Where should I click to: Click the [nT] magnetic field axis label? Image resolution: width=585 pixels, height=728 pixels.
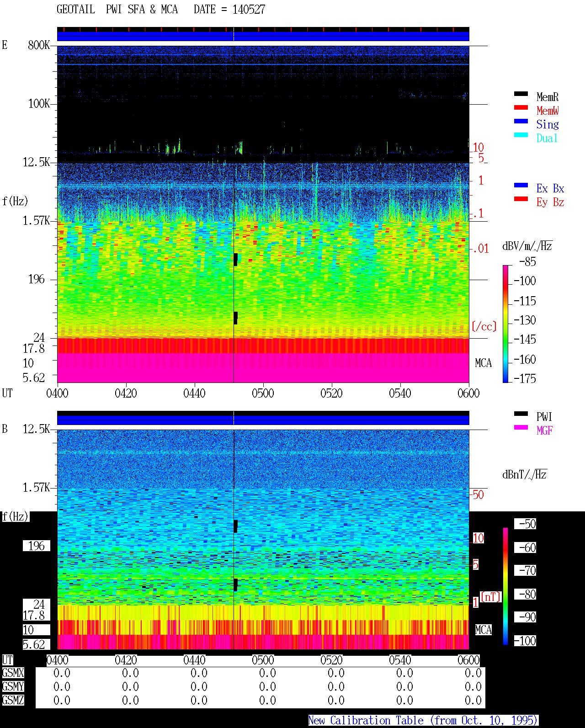click(x=491, y=596)
